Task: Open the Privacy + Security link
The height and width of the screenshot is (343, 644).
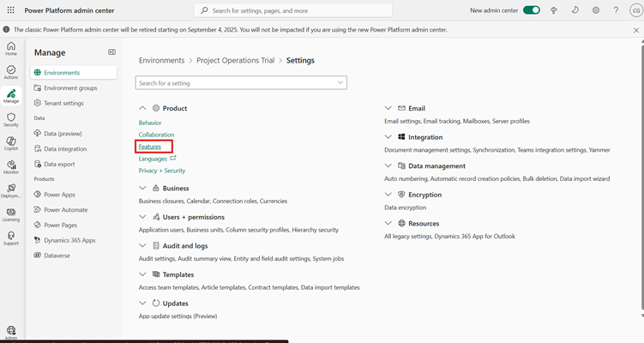Action: pyautogui.click(x=162, y=171)
